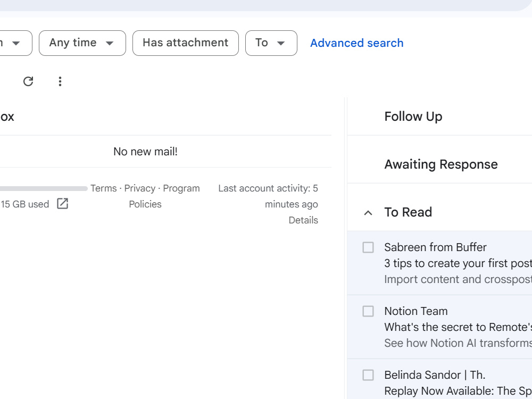Open the Follow Up section
This screenshot has height=399, width=532.
point(413,117)
